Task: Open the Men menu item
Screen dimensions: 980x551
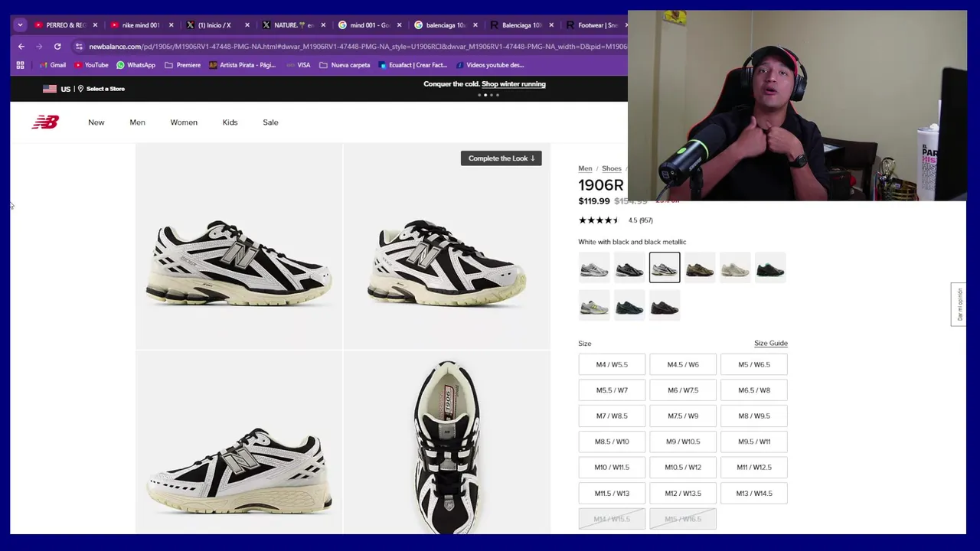Action: pos(138,122)
